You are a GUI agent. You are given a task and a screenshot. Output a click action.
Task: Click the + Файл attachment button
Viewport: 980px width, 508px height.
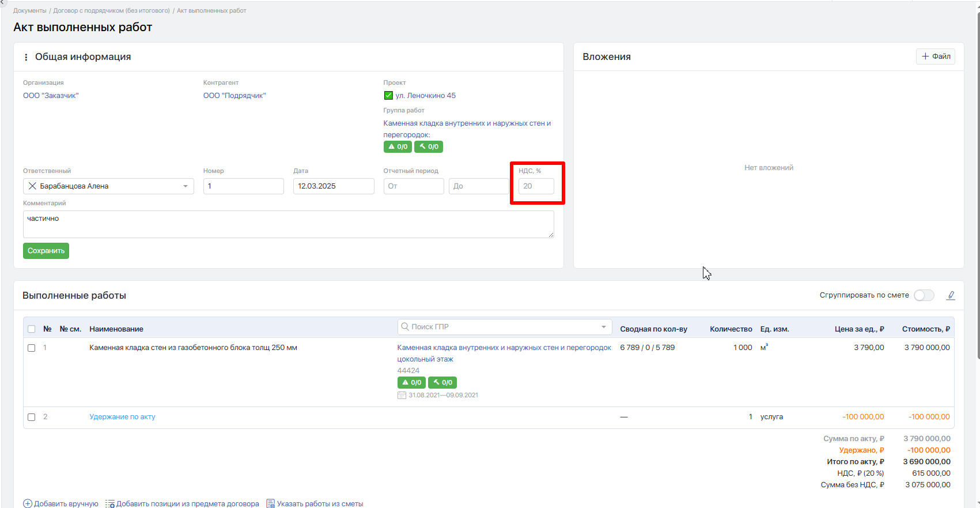[x=936, y=57]
